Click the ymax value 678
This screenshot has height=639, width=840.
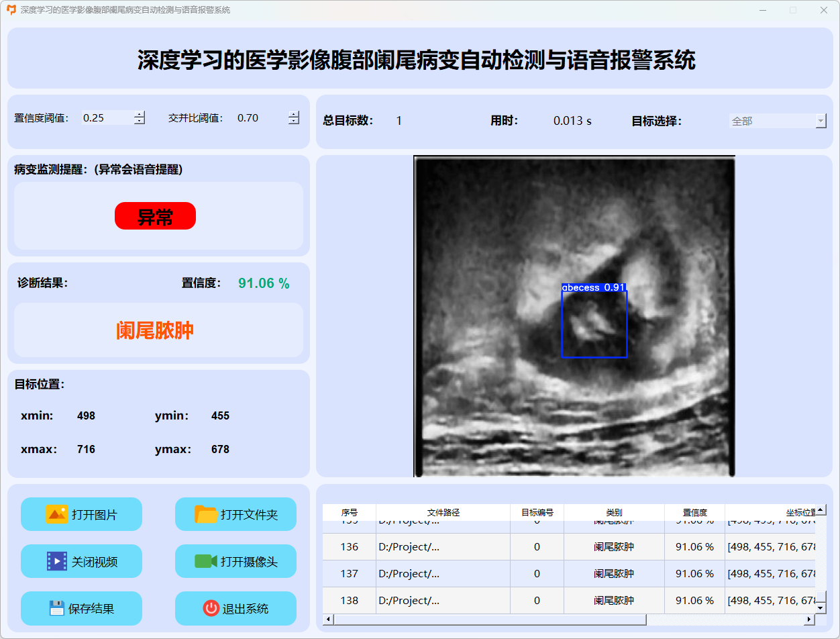click(220, 450)
